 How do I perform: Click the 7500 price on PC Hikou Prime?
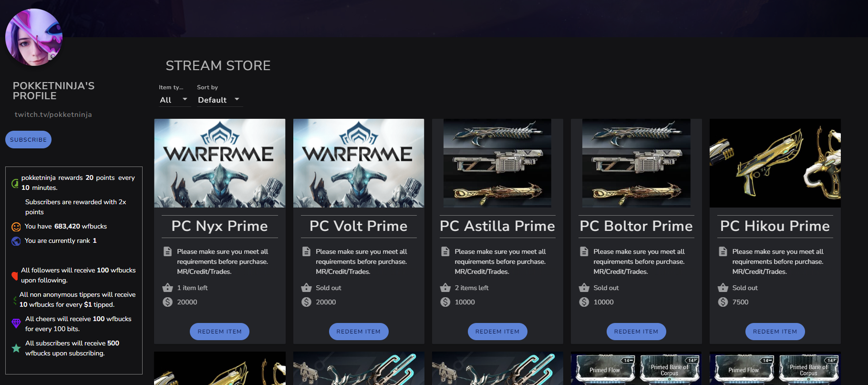point(740,302)
